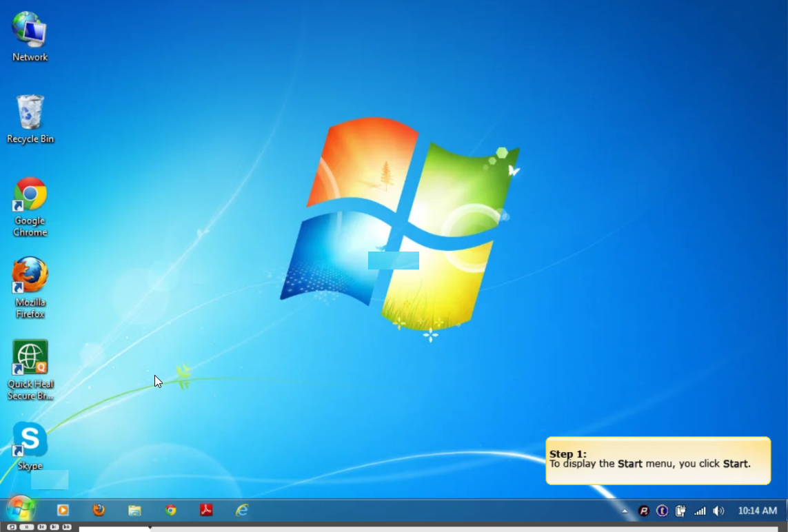Click the network signal tray icon
This screenshot has width=788, height=532.
700,511
